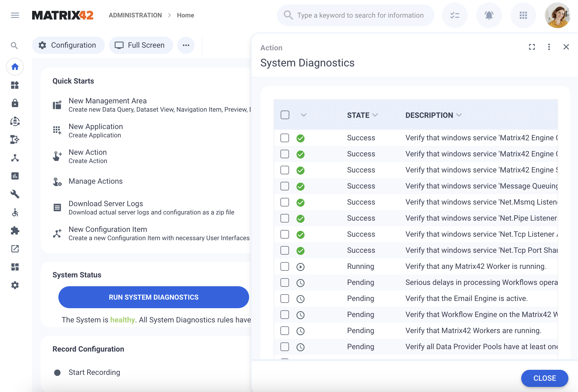Click the puzzle piece extensions sidebar icon

[x=15, y=231]
